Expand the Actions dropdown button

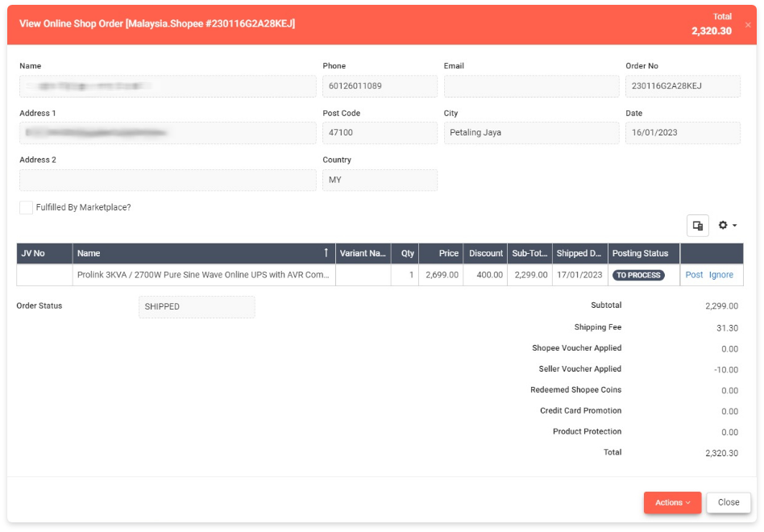click(672, 502)
